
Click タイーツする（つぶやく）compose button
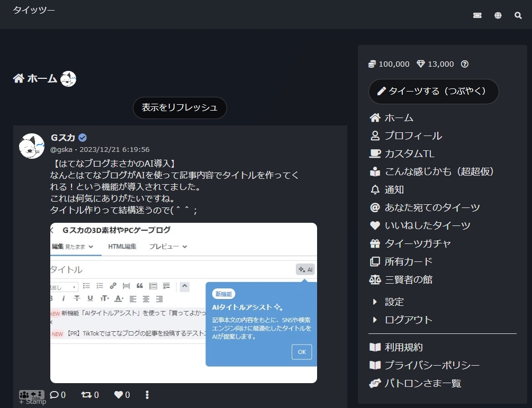(434, 91)
